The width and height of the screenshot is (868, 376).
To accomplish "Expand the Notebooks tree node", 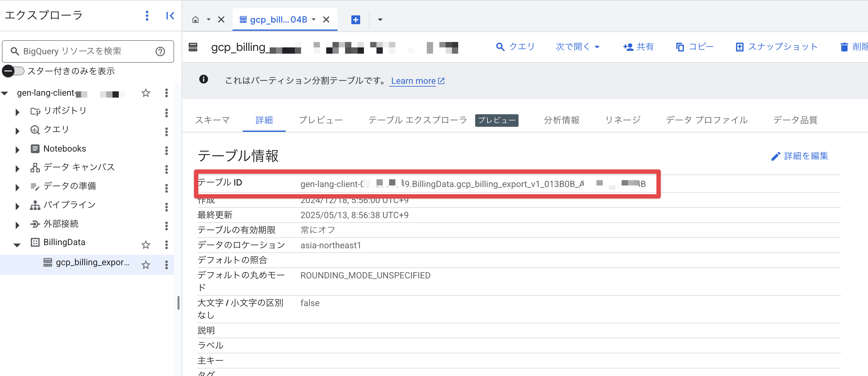I will coord(18,149).
